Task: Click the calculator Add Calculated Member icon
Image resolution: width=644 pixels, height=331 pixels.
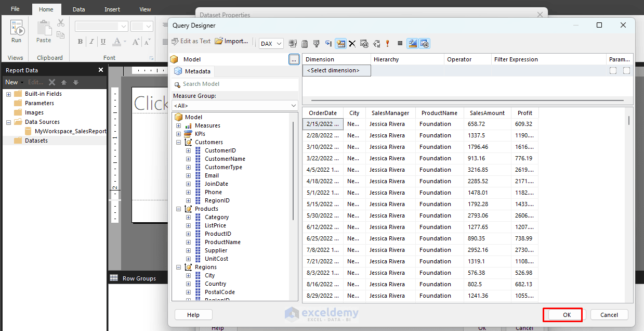Action: tap(305, 44)
